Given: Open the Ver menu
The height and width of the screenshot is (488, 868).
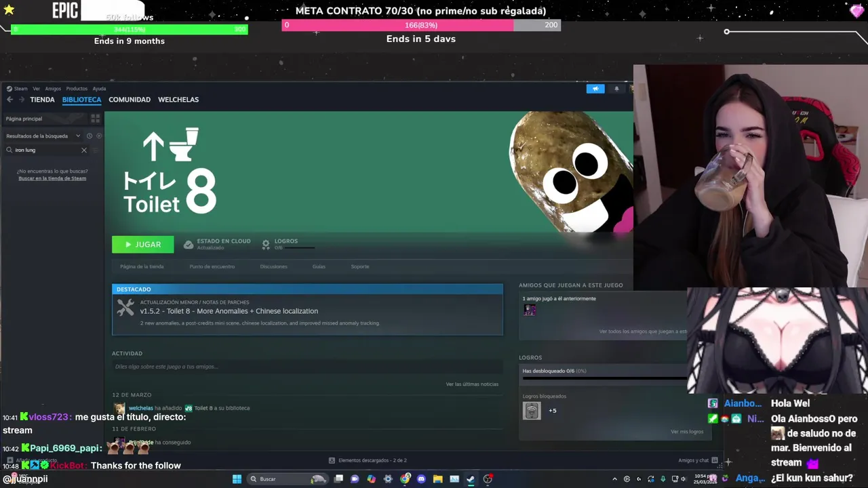Looking at the screenshot, I should [37, 89].
